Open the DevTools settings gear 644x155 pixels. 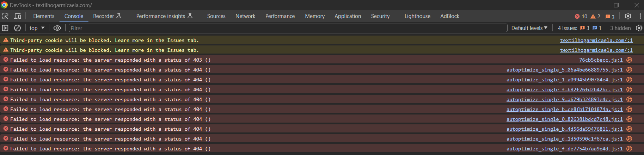click(628, 16)
